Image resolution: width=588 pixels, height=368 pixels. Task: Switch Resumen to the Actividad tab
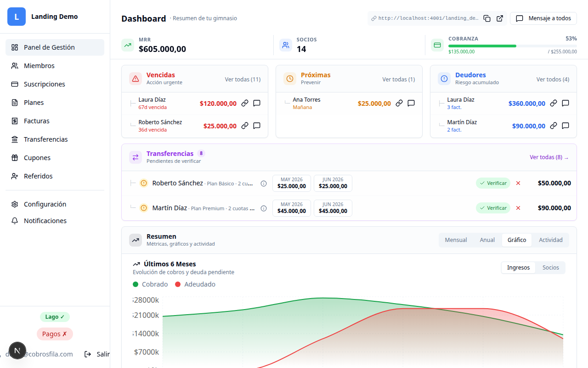click(x=550, y=240)
